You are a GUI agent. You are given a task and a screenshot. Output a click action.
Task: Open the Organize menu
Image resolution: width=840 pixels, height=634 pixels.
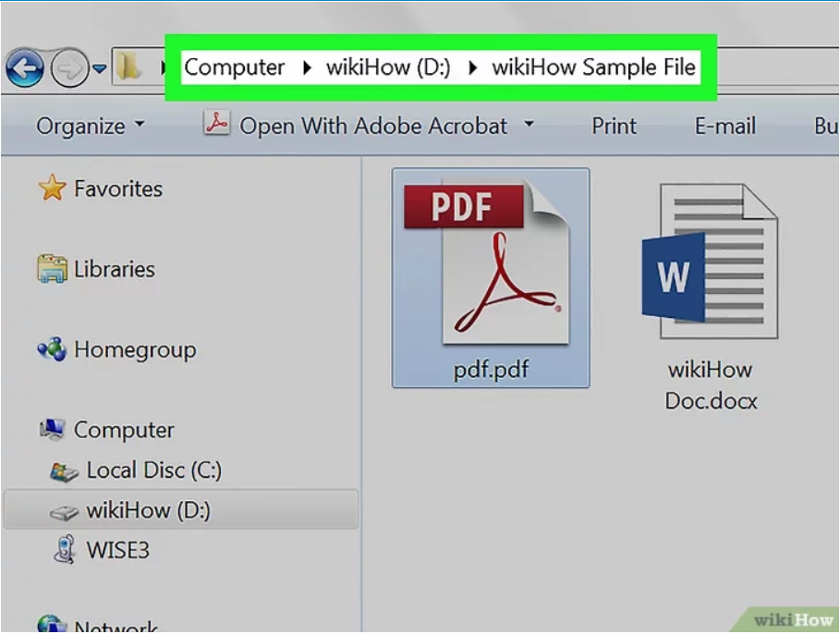pos(90,127)
